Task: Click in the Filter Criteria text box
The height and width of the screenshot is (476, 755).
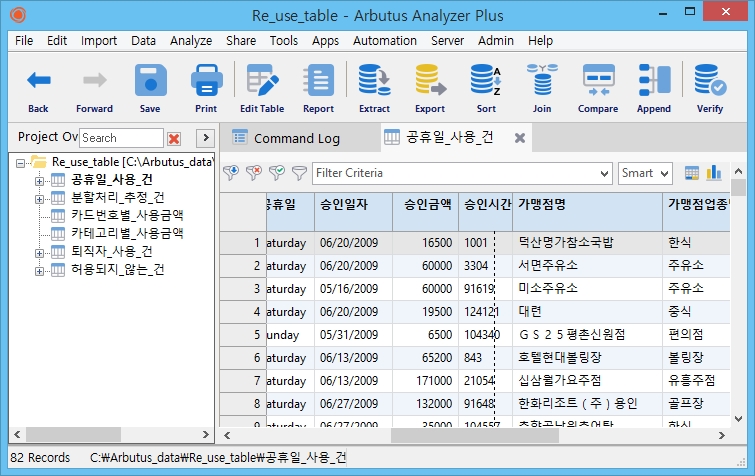Action: pyautogui.click(x=455, y=173)
